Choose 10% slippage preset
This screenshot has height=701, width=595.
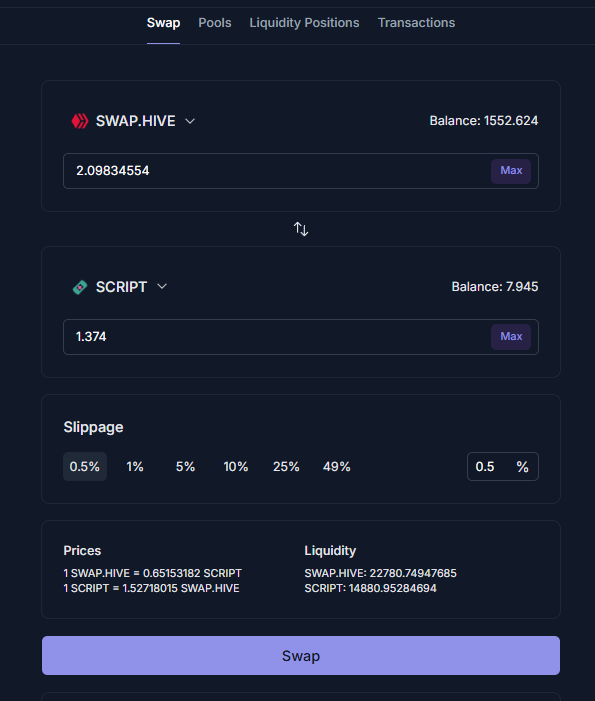(236, 467)
